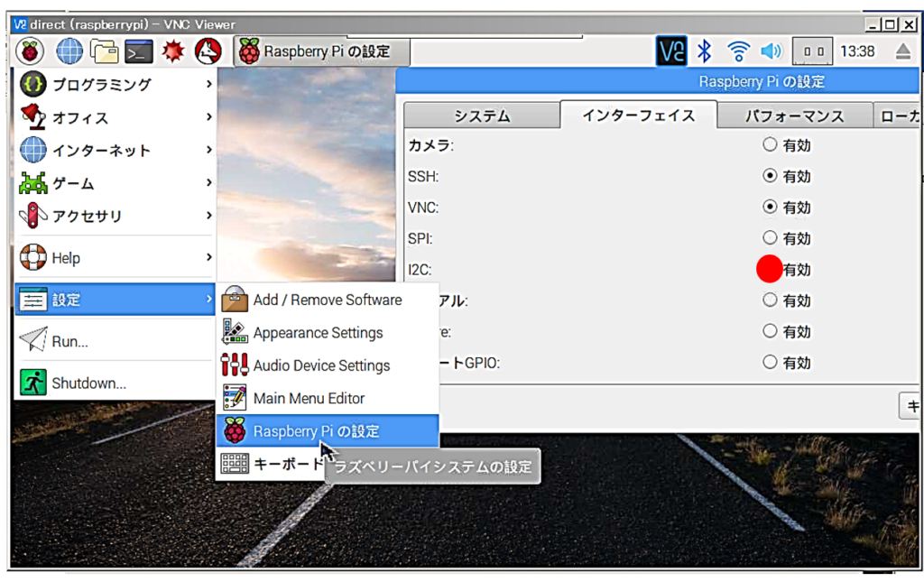Viewport: 924px width, 582px height.
Task: Click the cut-off button at dialog bottom right
Action: [910, 405]
